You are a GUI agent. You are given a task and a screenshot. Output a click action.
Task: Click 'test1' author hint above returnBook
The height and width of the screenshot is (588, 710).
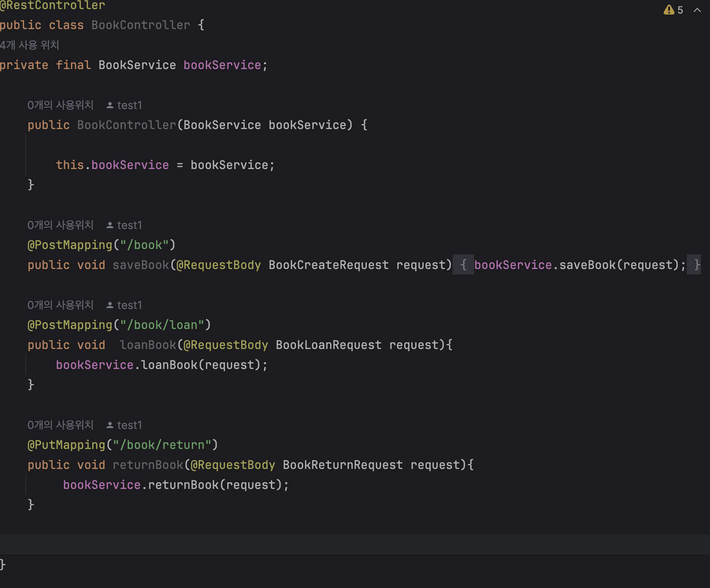coord(130,425)
